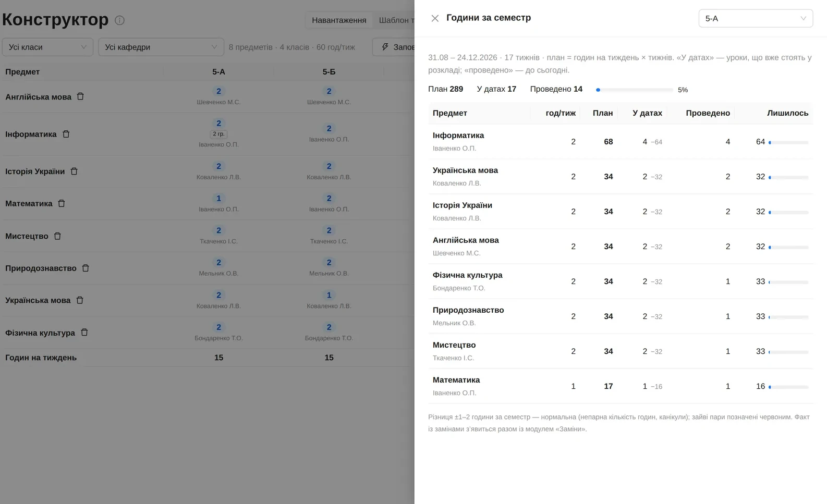Close the Години за семестр panel

tap(435, 18)
